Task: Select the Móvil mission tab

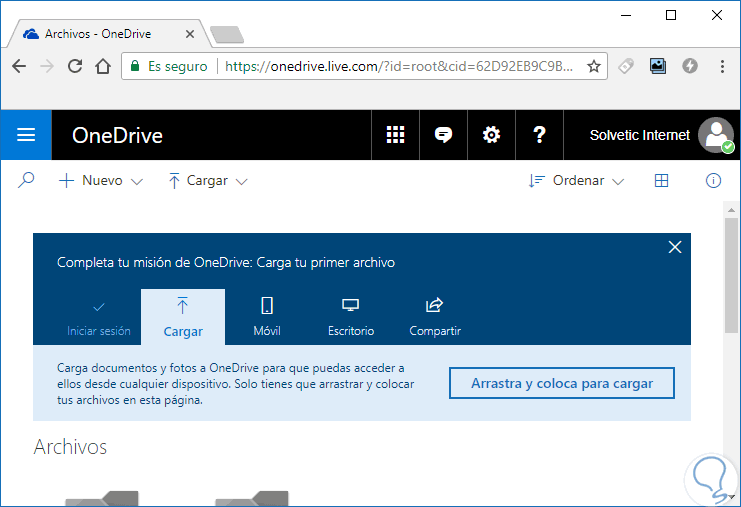Action: click(x=267, y=318)
